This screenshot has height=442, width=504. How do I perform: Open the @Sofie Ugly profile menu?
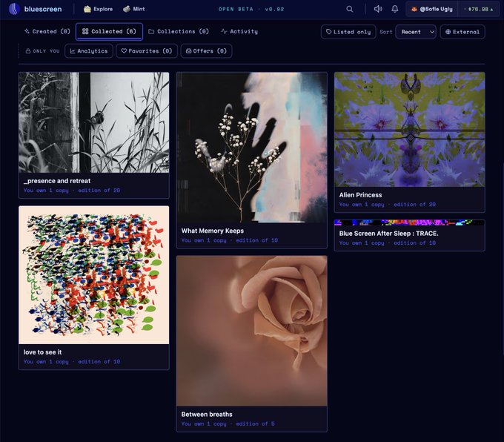click(431, 9)
